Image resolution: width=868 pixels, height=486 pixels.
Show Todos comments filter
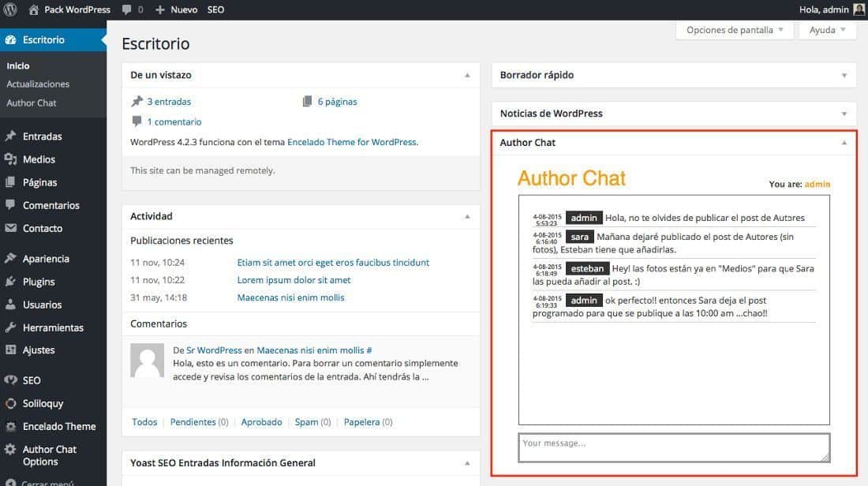click(144, 422)
